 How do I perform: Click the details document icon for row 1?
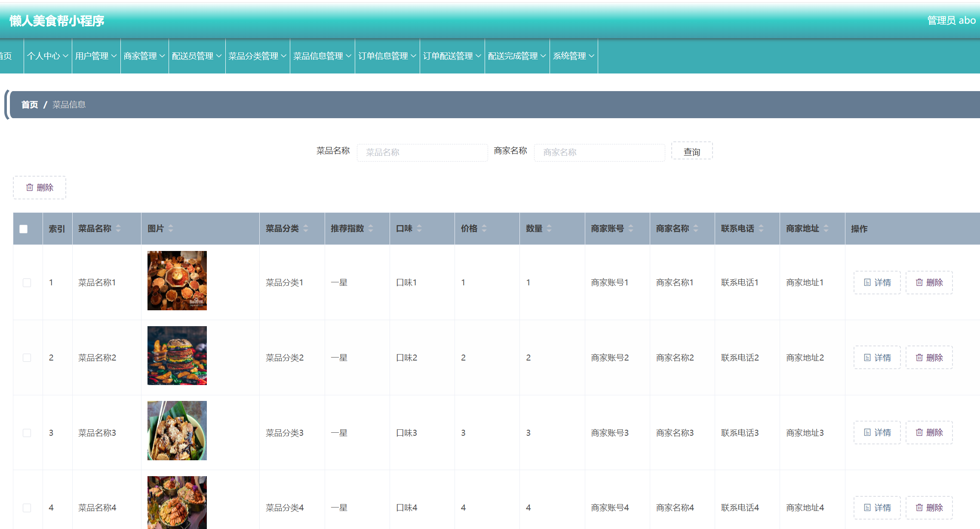click(867, 282)
